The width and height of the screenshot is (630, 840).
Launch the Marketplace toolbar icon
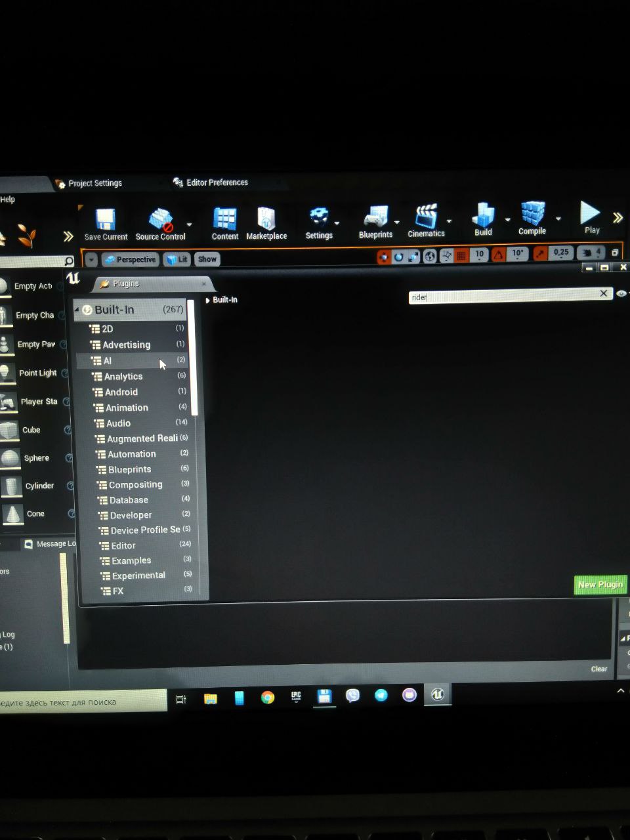[x=266, y=219]
